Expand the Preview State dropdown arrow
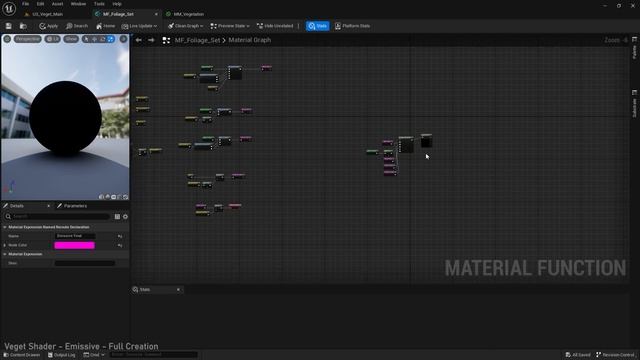The width and height of the screenshot is (640, 360). tap(248, 26)
